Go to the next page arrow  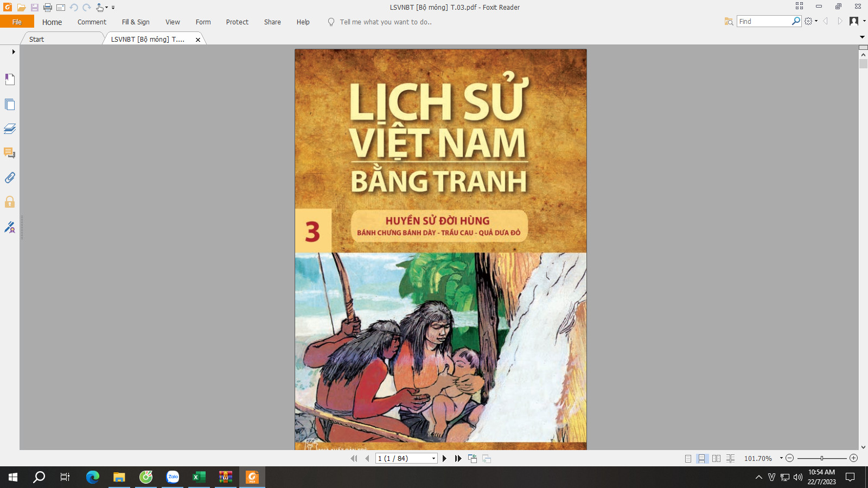444,459
